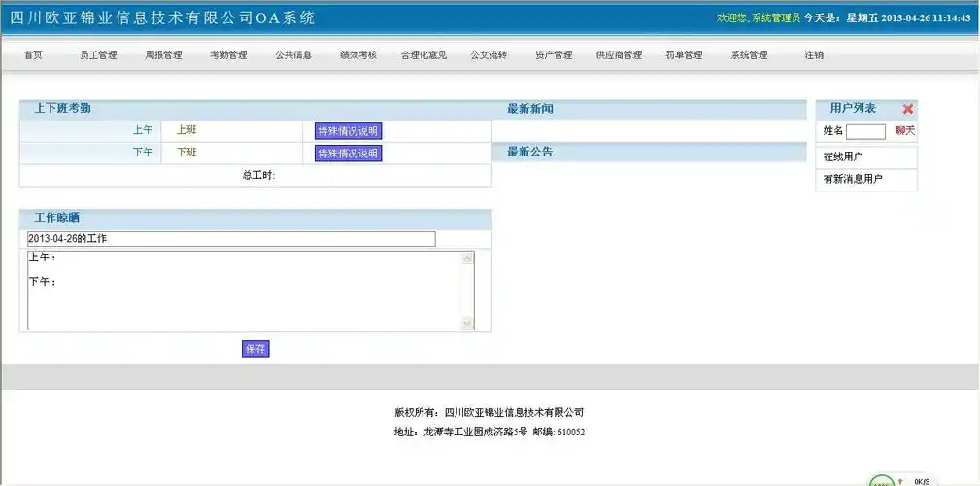
Task: Focus the 姓名 input field
Action: pos(865,131)
